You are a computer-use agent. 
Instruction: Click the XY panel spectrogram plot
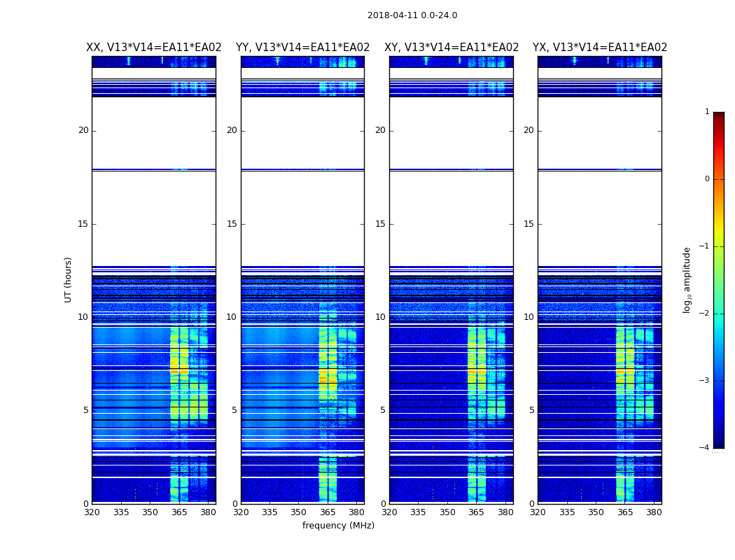coord(451,280)
